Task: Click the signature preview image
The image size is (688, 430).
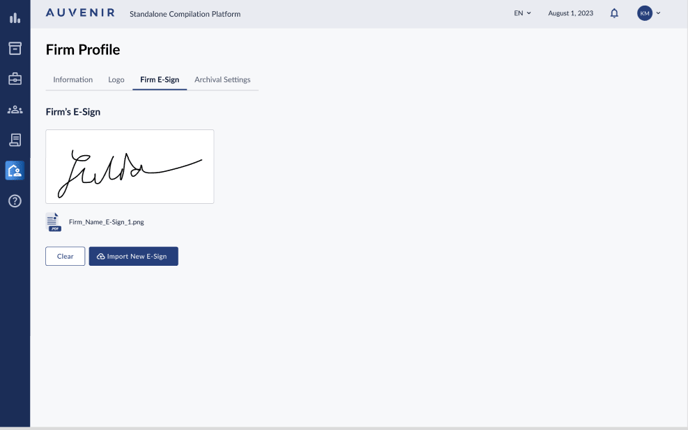Action: click(x=130, y=167)
